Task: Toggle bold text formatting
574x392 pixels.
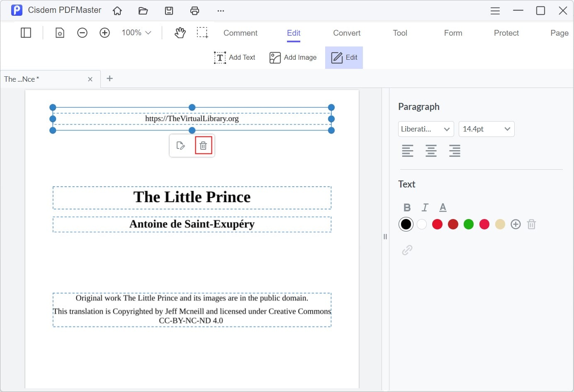Action: (x=407, y=207)
